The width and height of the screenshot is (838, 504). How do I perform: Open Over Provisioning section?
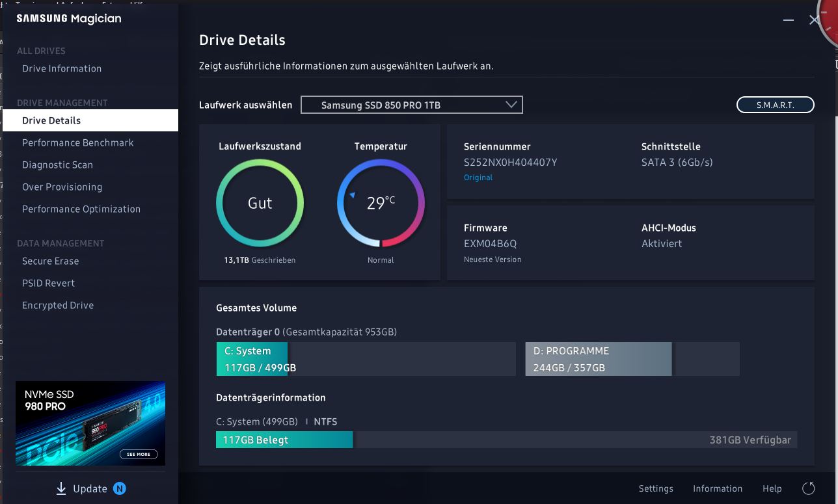[x=62, y=187]
